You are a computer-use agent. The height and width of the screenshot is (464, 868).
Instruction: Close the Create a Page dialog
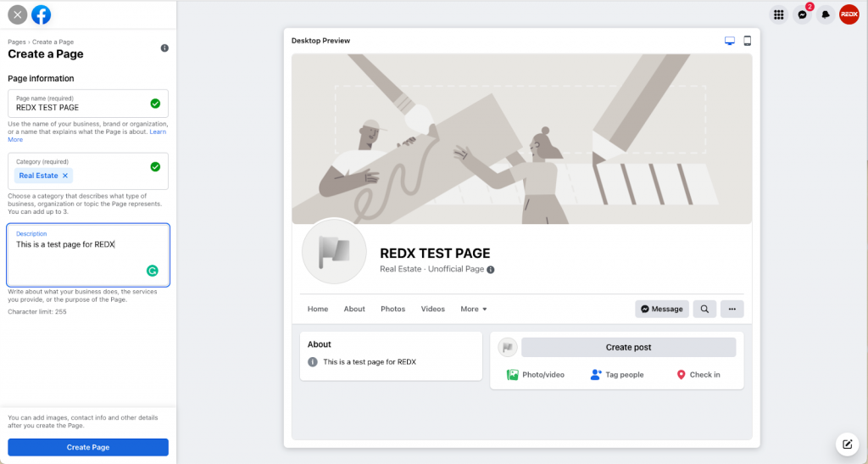pos(18,15)
